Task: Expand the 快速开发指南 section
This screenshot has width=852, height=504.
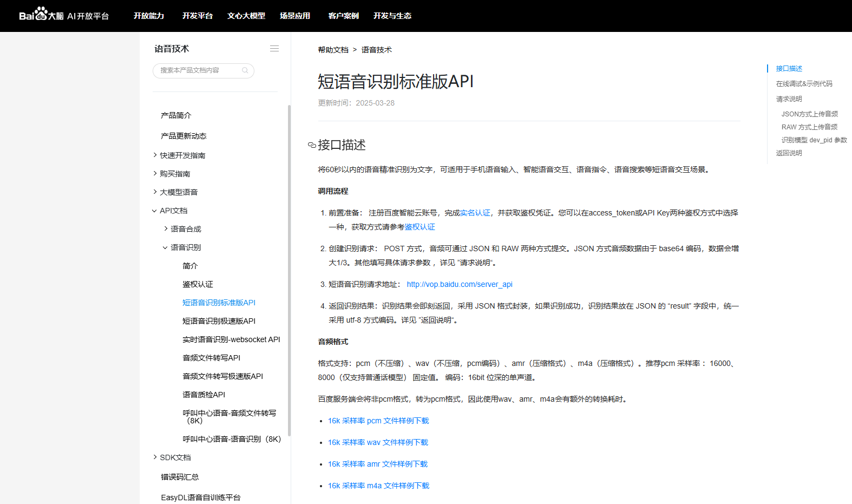Action: click(155, 155)
